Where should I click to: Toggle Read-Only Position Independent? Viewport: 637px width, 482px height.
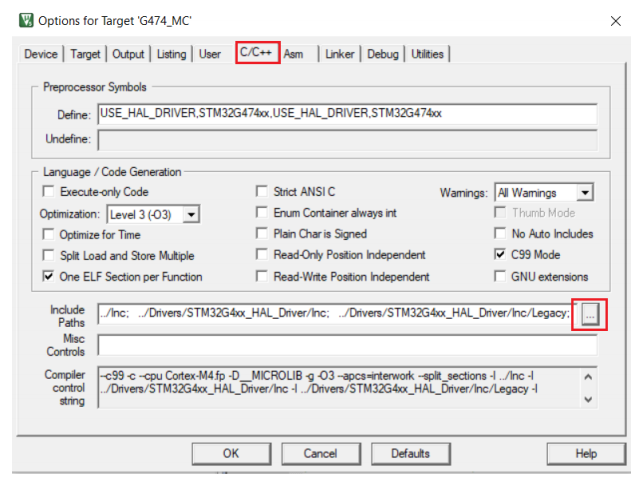(262, 255)
